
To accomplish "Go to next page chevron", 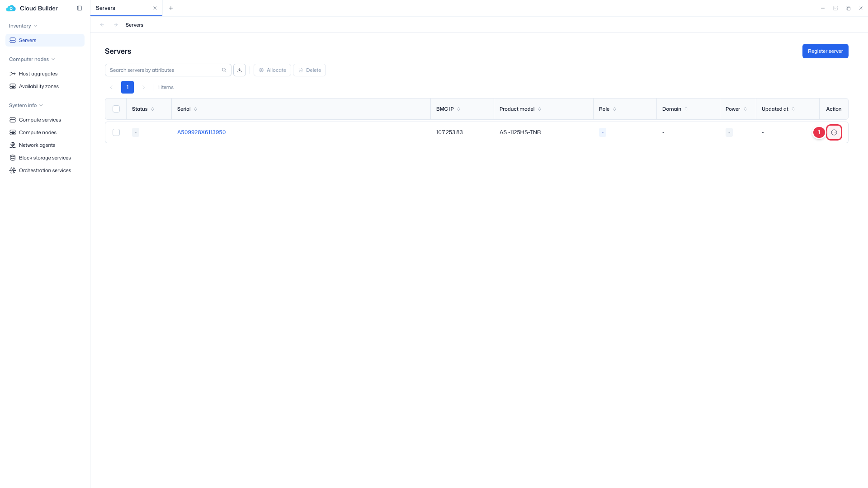I will coord(144,87).
